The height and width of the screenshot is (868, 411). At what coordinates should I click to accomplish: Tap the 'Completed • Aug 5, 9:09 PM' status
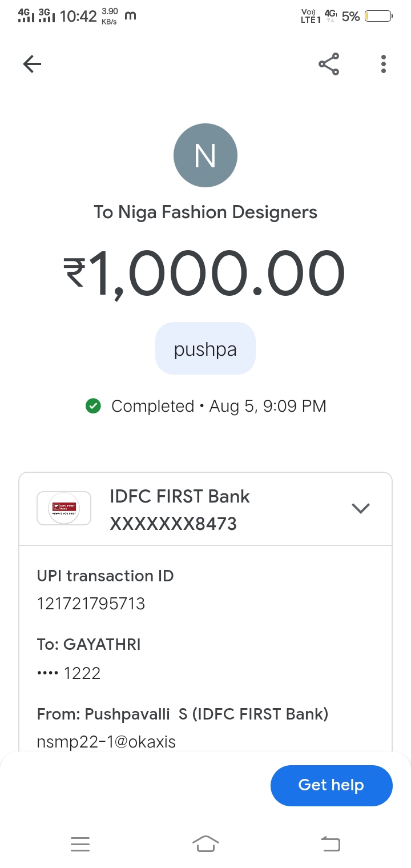218,406
